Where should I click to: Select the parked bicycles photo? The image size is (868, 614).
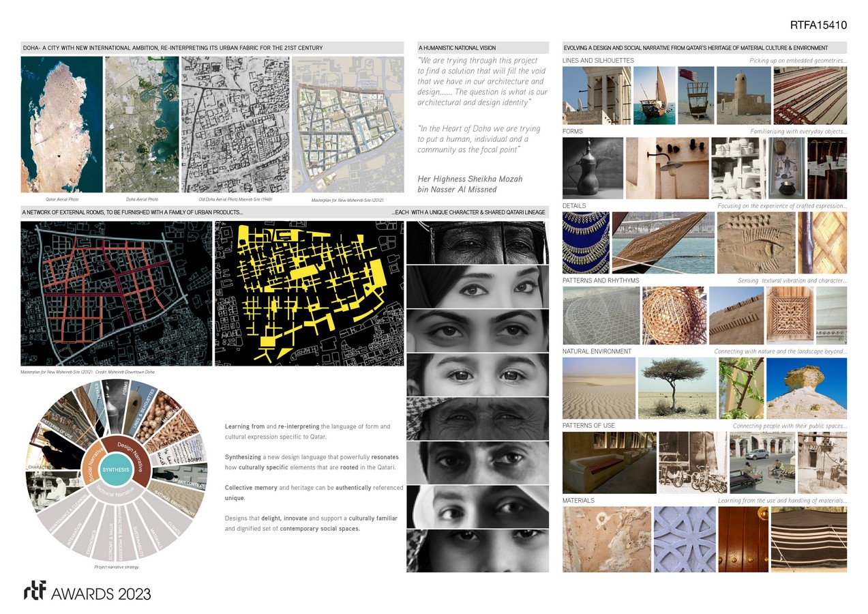691,463
